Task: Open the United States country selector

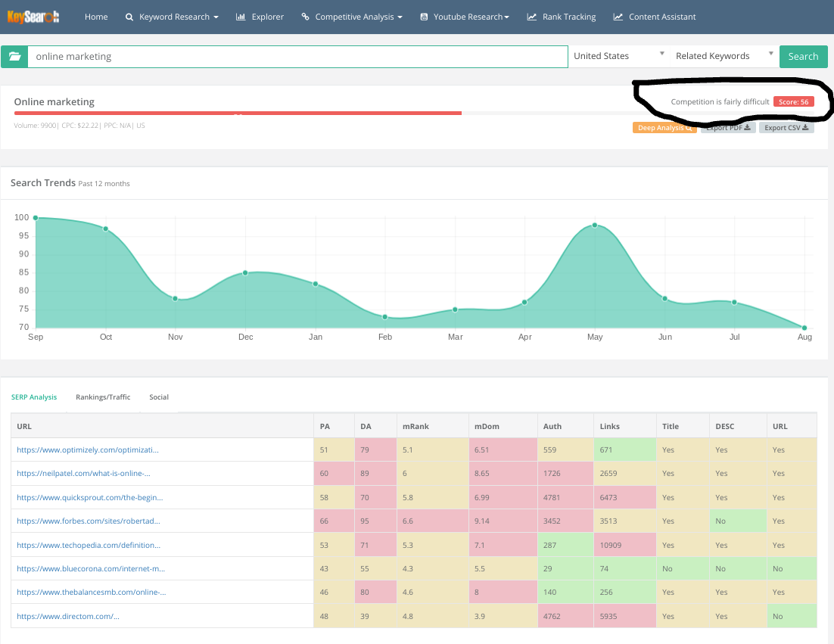Action: tap(618, 56)
